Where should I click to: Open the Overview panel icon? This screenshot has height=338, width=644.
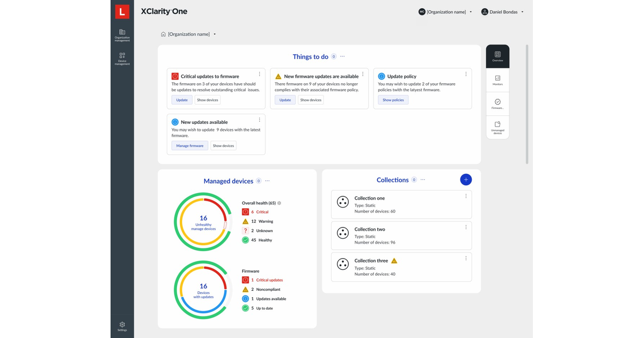(497, 55)
